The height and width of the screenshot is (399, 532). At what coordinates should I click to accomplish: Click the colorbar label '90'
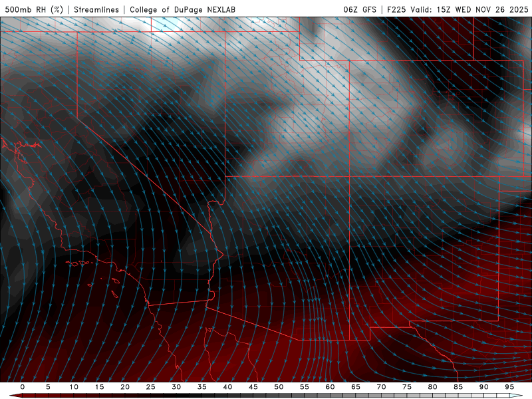[484, 387]
